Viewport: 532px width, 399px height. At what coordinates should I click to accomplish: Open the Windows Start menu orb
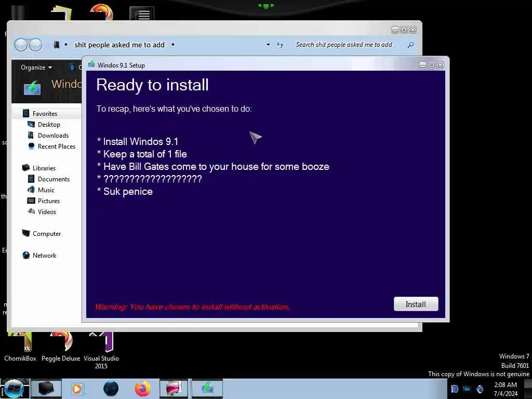[x=13, y=389]
